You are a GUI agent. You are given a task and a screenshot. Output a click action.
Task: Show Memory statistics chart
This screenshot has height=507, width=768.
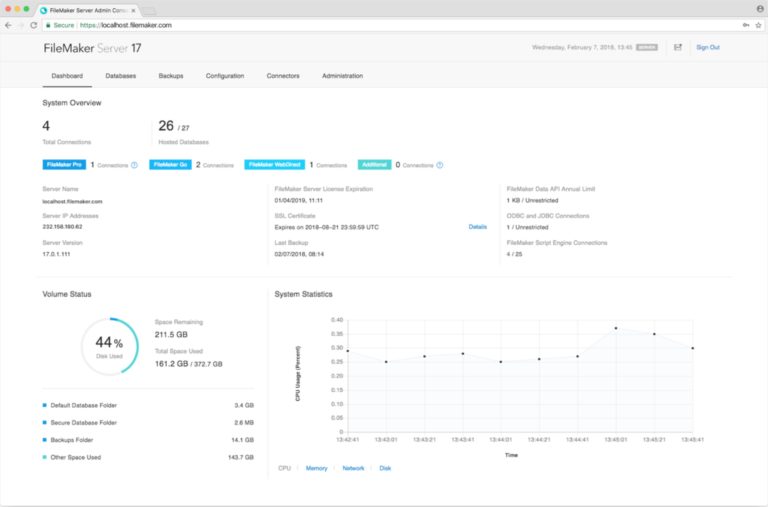click(x=316, y=468)
